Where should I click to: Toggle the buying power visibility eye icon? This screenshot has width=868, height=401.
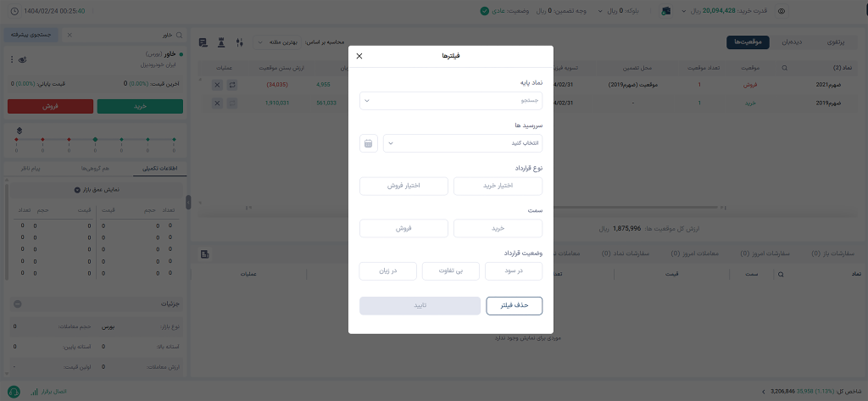[x=781, y=10]
